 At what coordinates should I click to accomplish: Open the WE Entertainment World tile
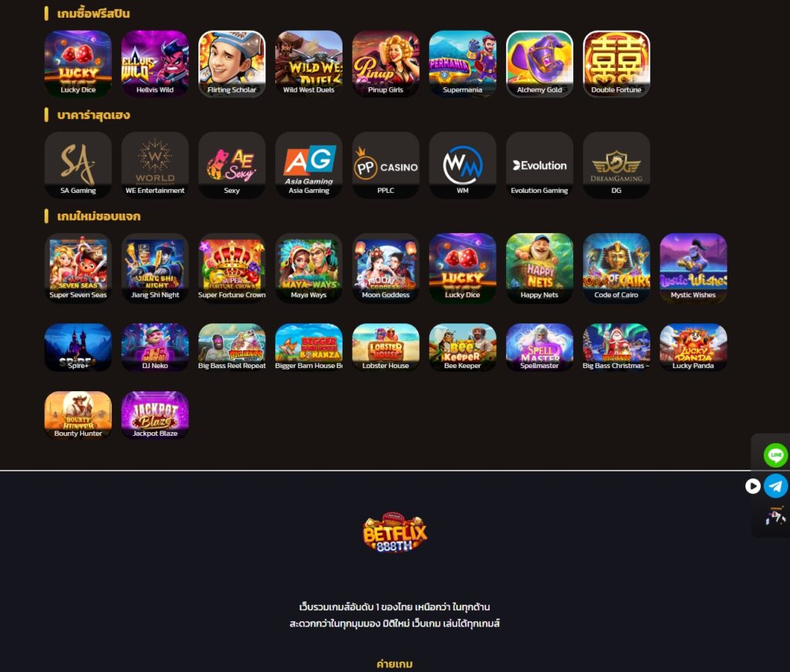(x=154, y=165)
